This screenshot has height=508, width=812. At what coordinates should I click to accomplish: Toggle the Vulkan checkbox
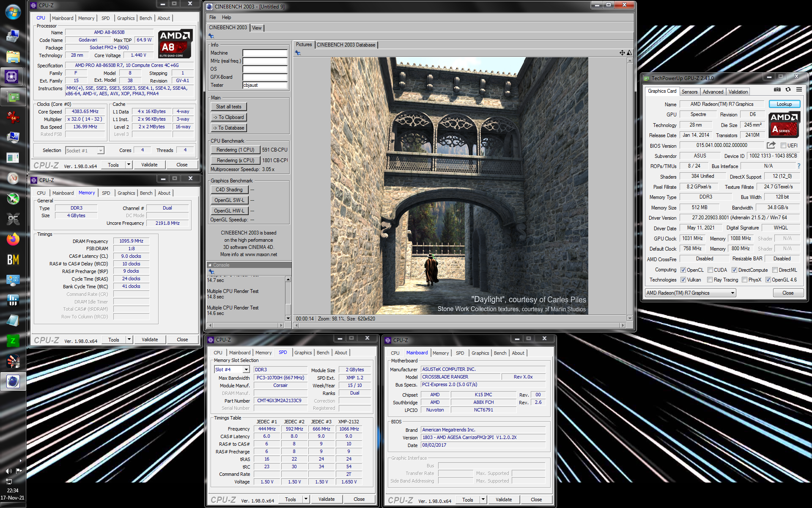pyautogui.click(x=683, y=280)
